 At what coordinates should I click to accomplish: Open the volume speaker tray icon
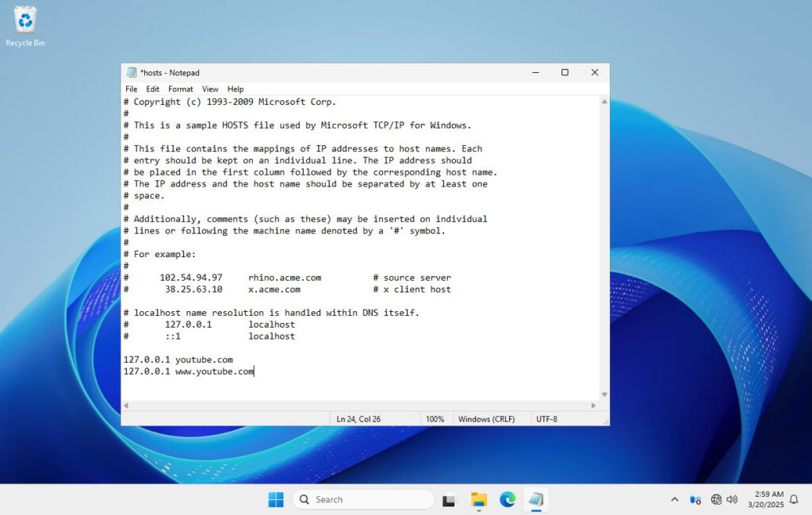(x=732, y=499)
